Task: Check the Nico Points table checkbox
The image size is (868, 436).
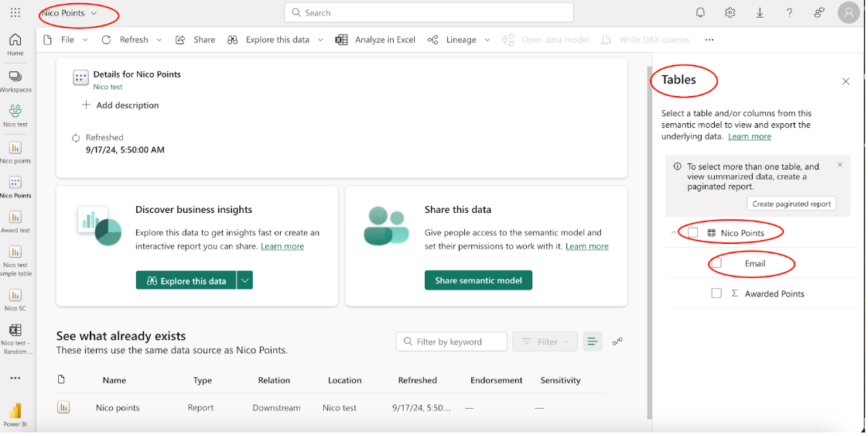Action: tap(693, 232)
